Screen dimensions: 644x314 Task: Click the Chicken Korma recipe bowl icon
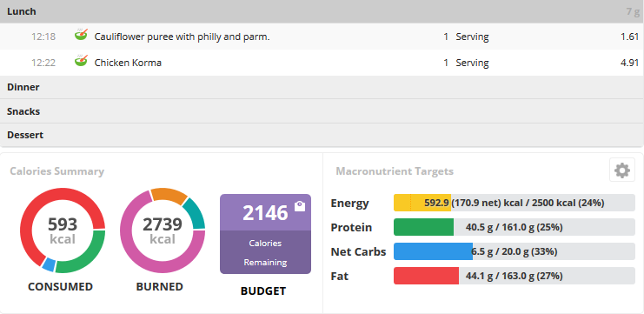(81, 61)
